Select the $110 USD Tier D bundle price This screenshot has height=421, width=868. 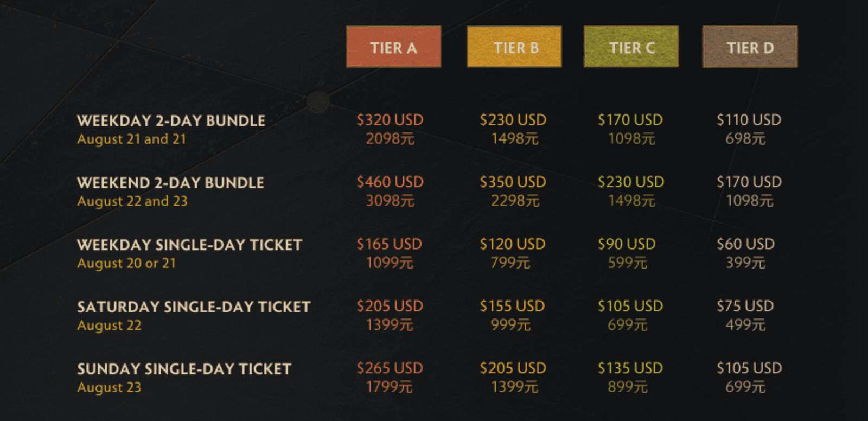click(x=749, y=120)
